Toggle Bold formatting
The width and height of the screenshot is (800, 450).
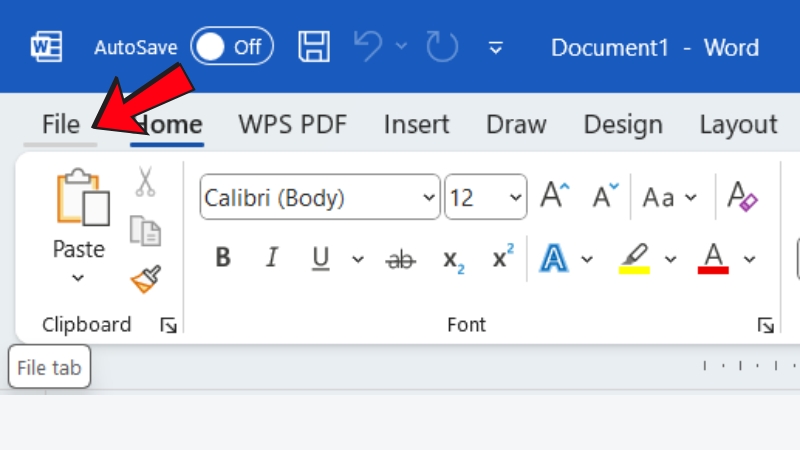pyautogui.click(x=223, y=257)
